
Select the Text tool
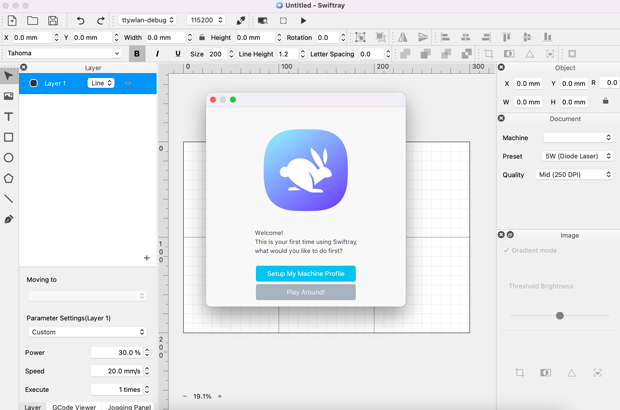point(8,117)
